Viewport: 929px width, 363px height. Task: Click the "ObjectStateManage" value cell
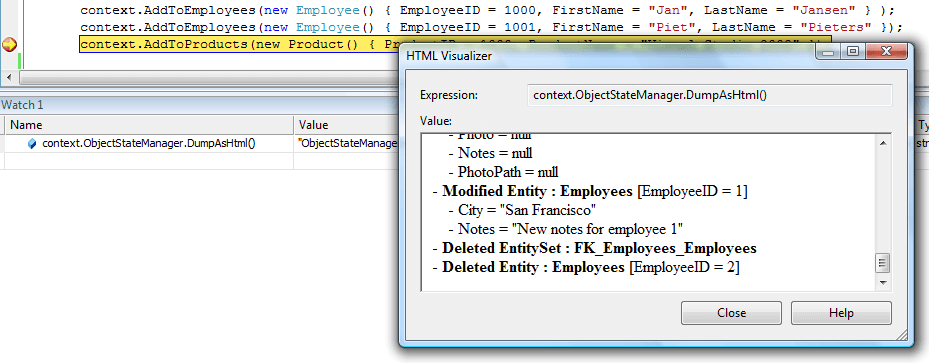[347, 143]
